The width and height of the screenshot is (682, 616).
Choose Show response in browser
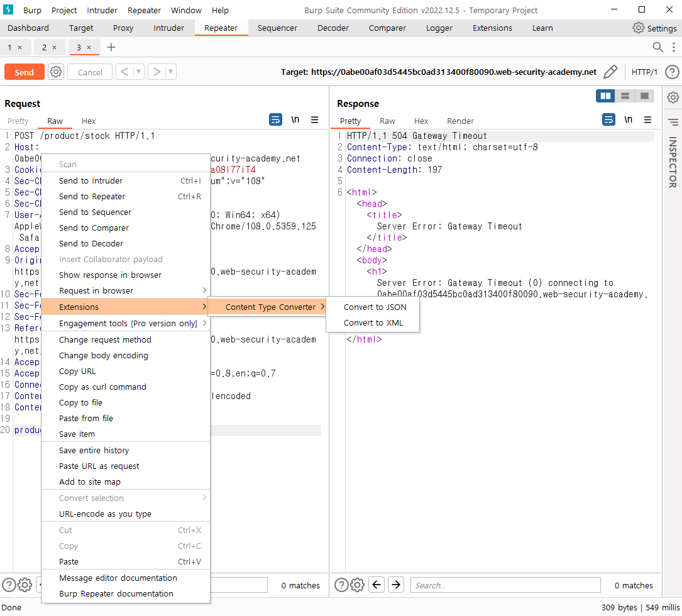(126, 275)
